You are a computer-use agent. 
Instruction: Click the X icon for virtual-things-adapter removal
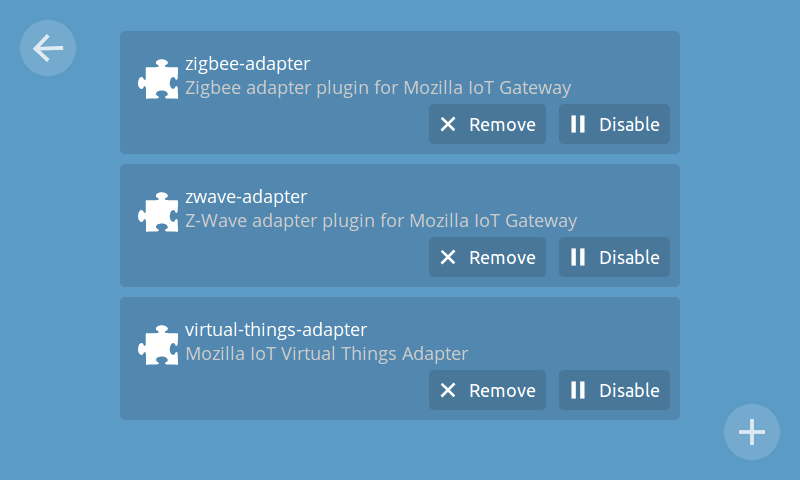448,390
